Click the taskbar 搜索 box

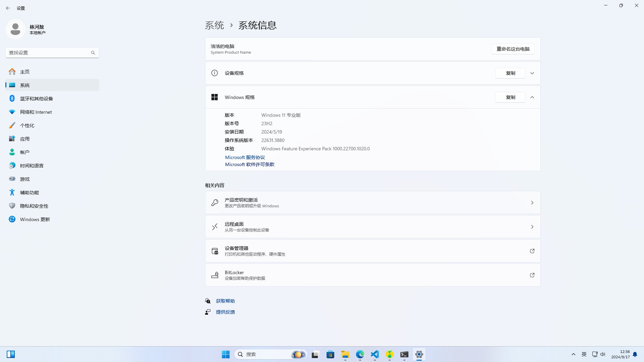(270, 354)
